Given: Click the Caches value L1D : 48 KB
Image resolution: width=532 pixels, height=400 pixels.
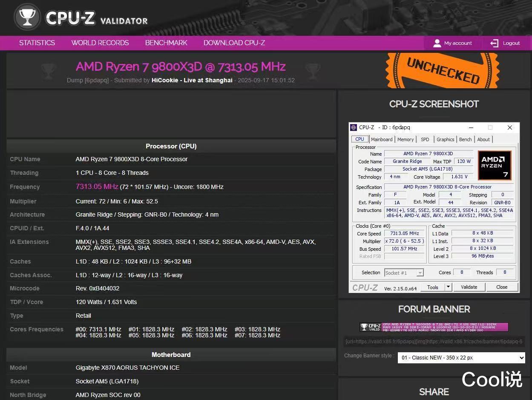Looking at the screenshot, I should point(133,261).
